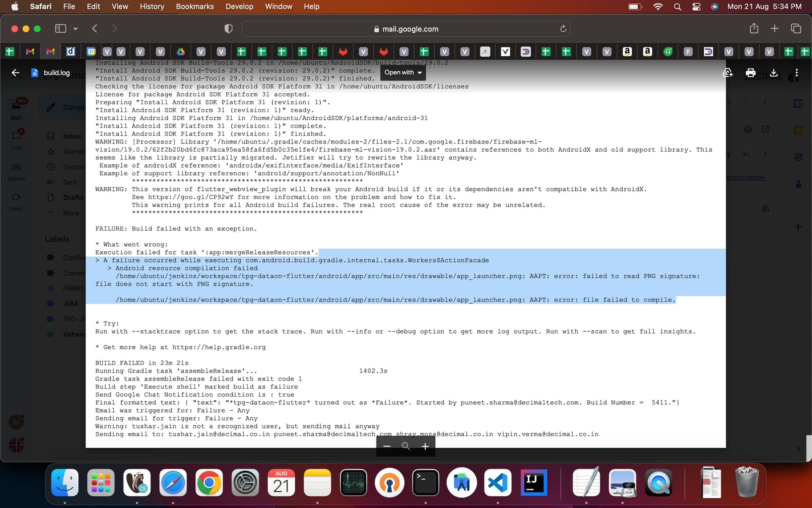Expand the sidebar tab group dropdown

pyautogui.click(x=75, y=28)
